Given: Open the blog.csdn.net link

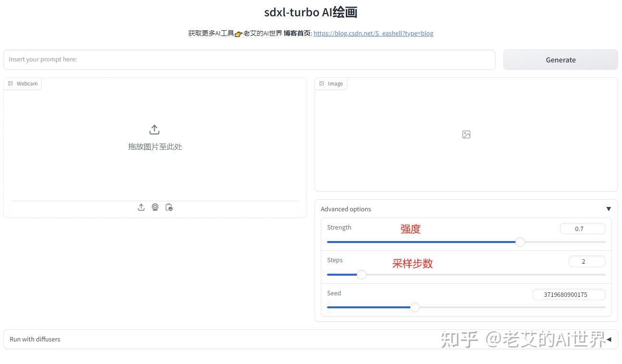Looking at the screenshot, I should pyautogui.click(x=373, y=33).
